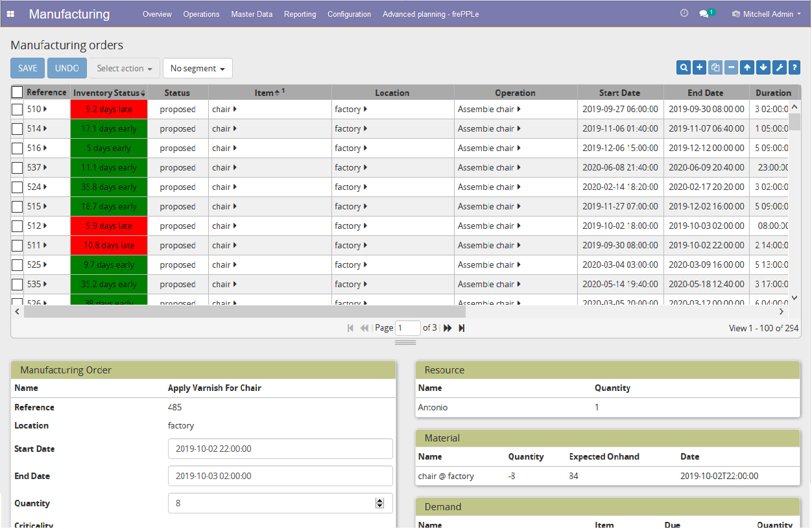
Task: Tick the checkbox for order 510
Action: [18, 110]
